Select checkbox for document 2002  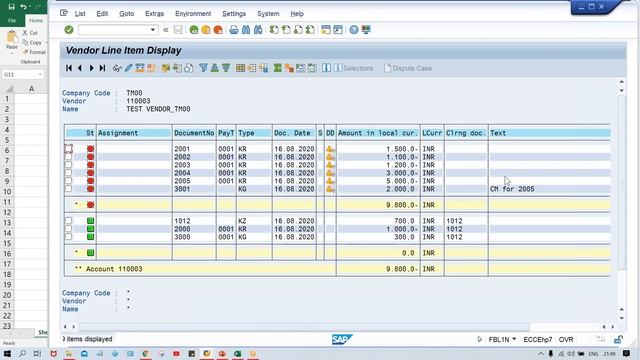pos(69,157)
